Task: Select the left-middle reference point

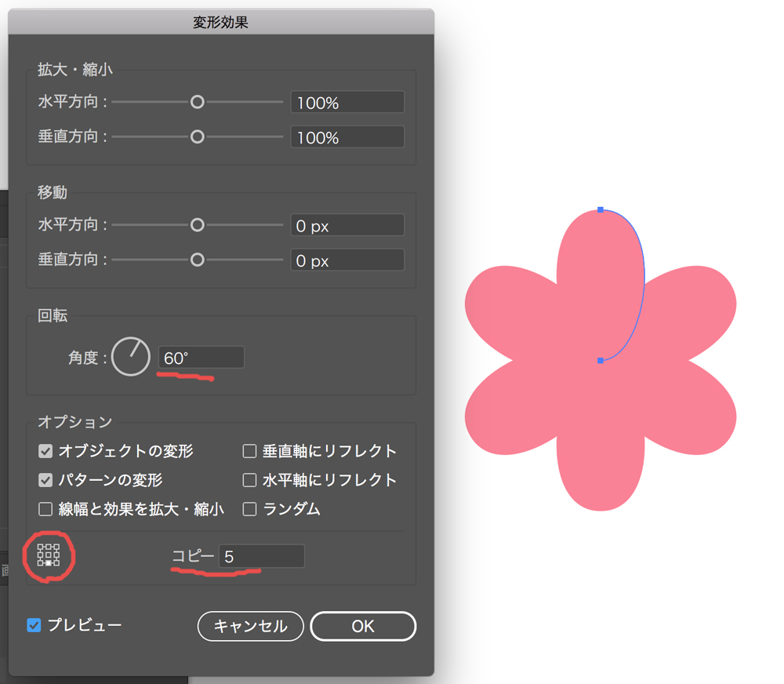Action: [40, 555]
